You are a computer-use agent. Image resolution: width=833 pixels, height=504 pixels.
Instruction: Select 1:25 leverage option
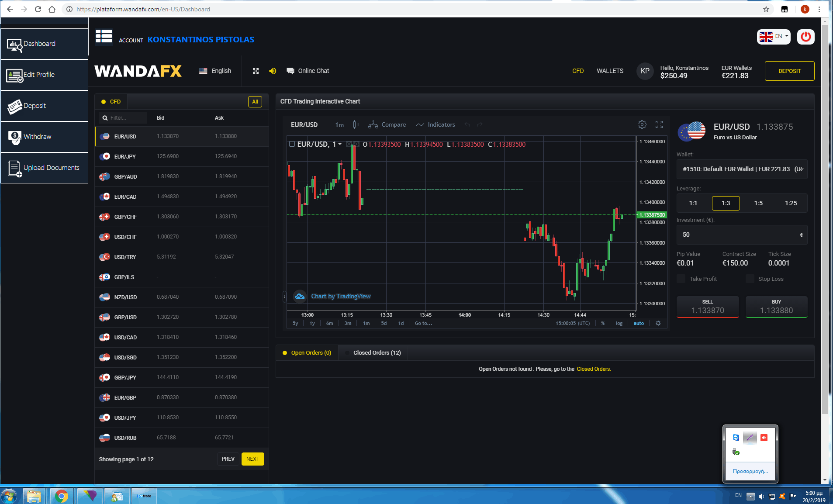pyautogui.click(x=791, y=203)
